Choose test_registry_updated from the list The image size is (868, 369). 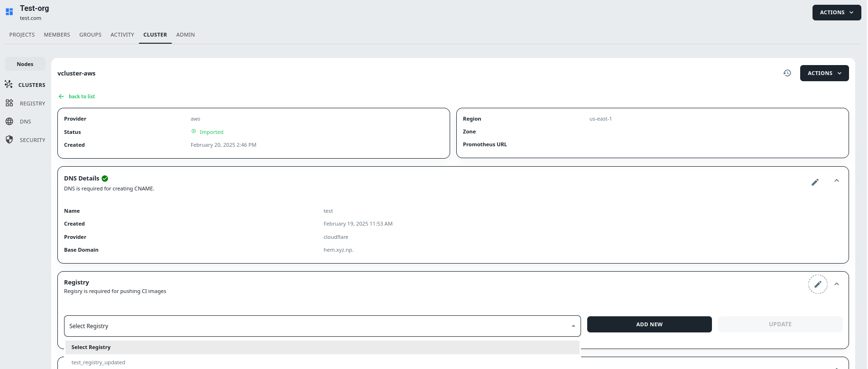coord(323,362)
